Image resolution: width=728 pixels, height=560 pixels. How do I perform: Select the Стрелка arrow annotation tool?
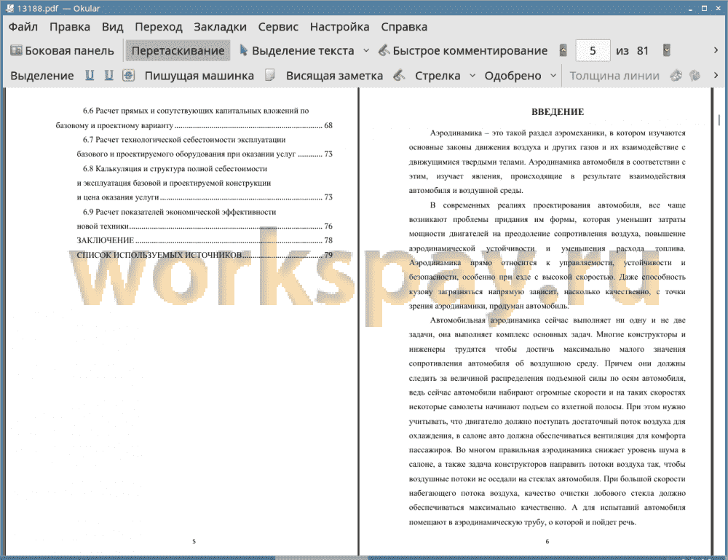tap(438, 76)
